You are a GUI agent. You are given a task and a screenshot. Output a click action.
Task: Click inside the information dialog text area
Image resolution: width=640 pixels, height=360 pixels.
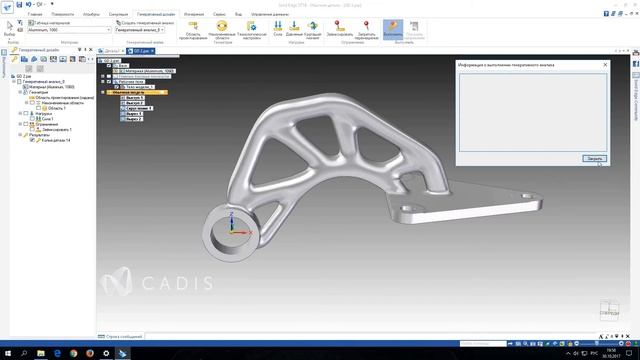click(x=533, y=112)
